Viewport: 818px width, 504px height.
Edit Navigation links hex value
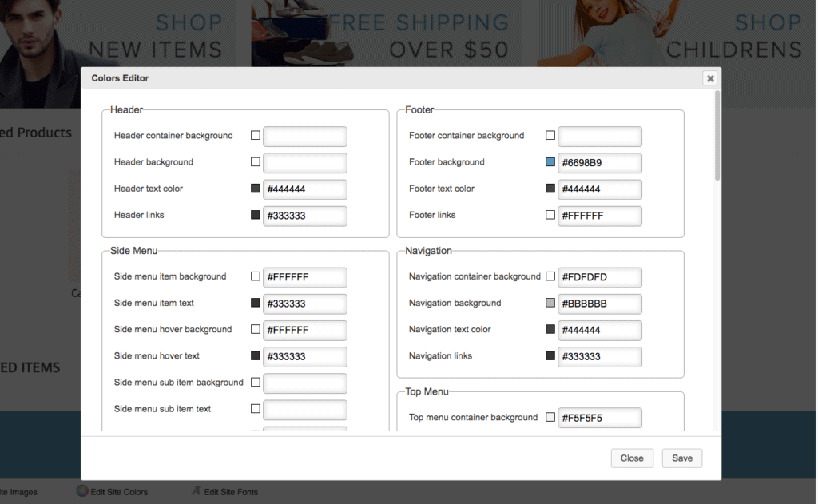pyautogui.click(x=599, y=357)
